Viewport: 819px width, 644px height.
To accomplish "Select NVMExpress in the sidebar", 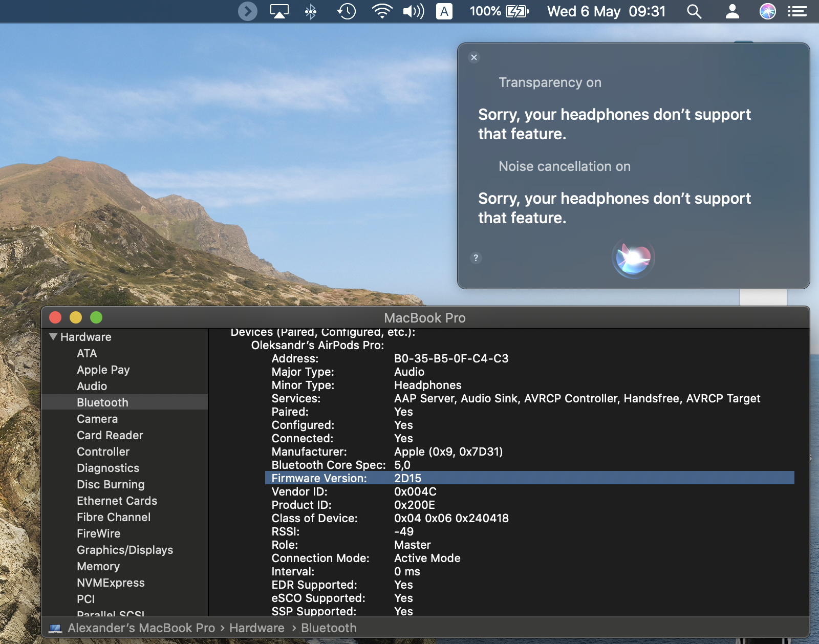I will (111, 583).
